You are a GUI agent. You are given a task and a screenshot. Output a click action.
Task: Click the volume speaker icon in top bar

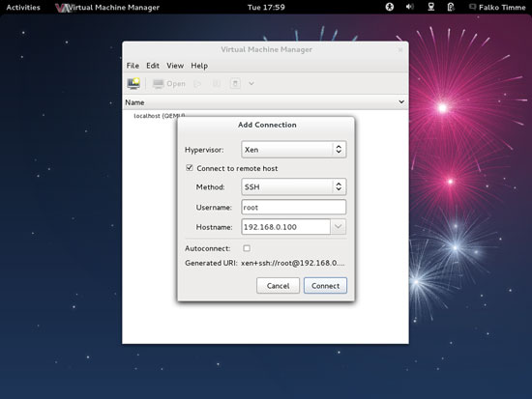point(410,7)
